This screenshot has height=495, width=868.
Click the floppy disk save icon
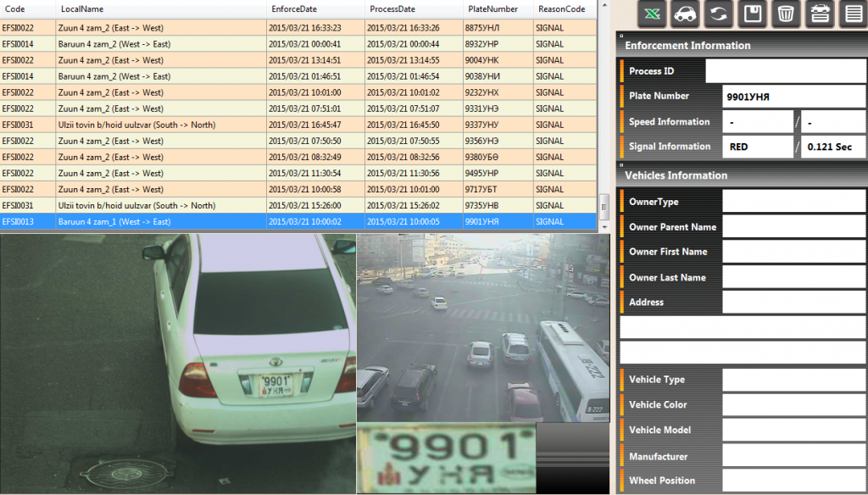[752, 14]
